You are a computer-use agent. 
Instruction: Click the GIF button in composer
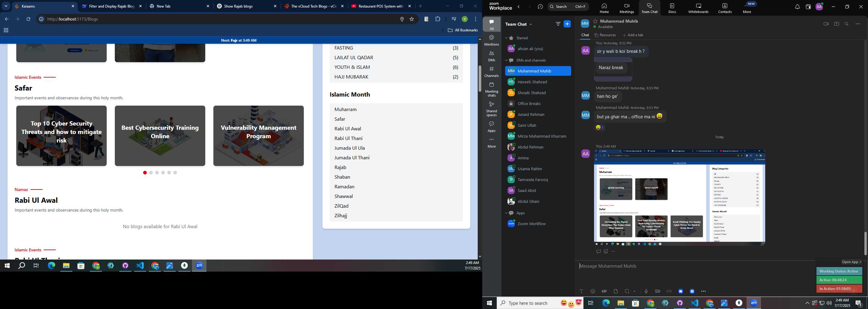pyautogui.click(x=604, y=291)
